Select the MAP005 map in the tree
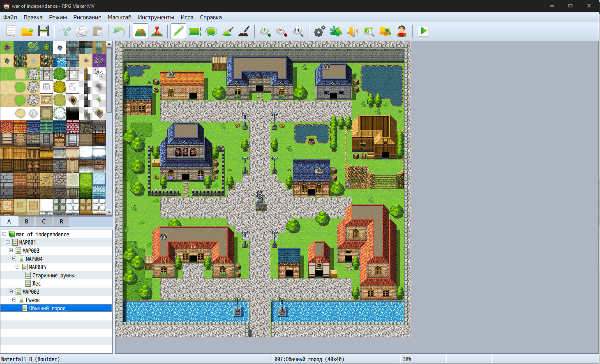The width and height of the screenshot is (600, 364). [x=37, y=267]
